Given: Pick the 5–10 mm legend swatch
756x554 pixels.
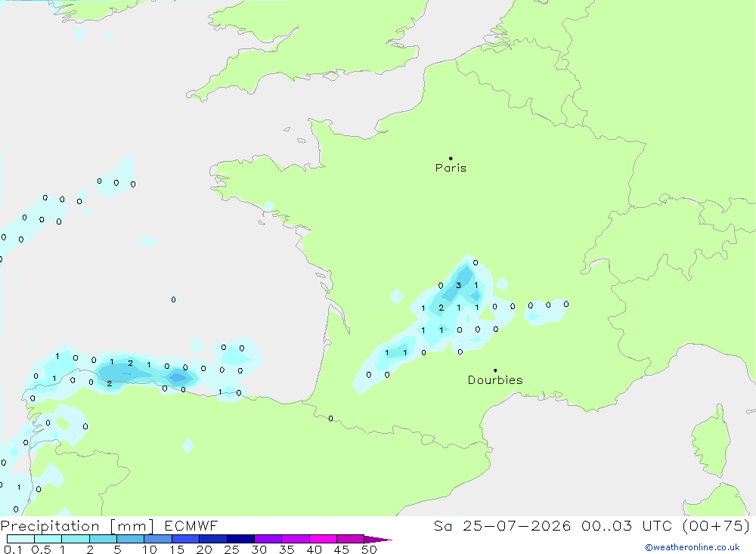Looking at the screenshot, I should 130,539.
